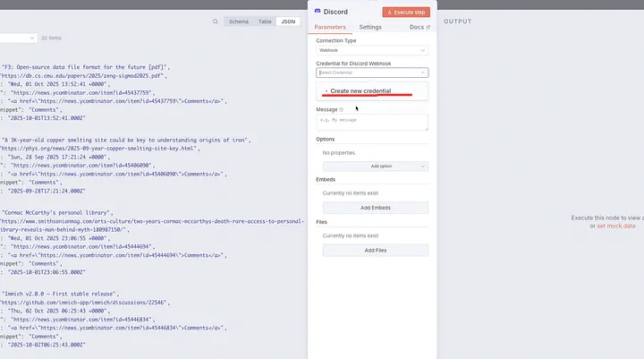The width and height of the screenshot is (644, 359).
Task: Select the Parameters tab
Action: coord(330,28)
